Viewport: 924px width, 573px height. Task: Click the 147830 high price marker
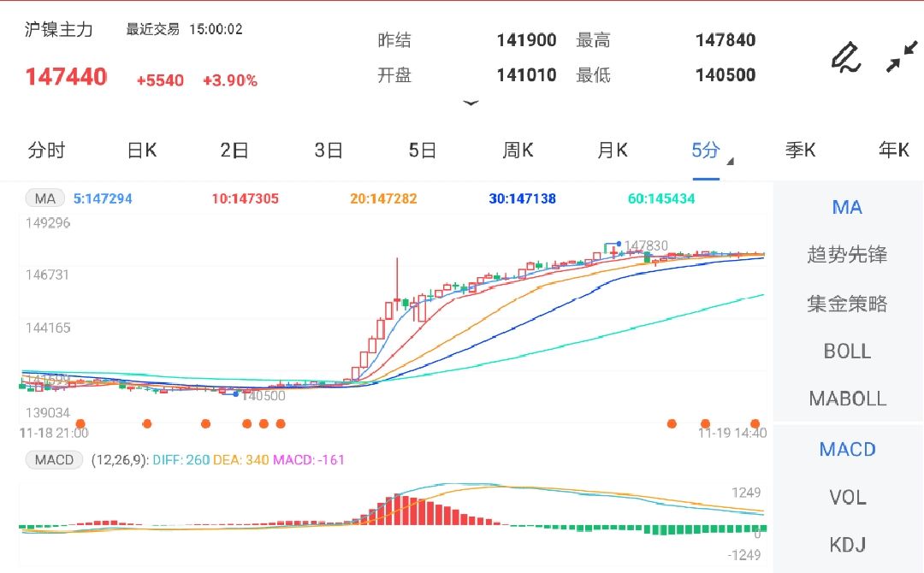pos(646,245)
